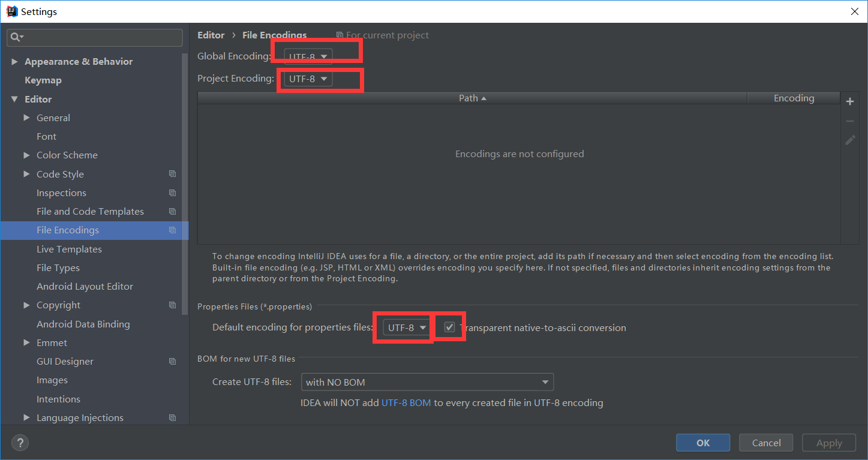
Task: Click the Encoding column header
Action: pyautogui.click(x=794, y=98)
